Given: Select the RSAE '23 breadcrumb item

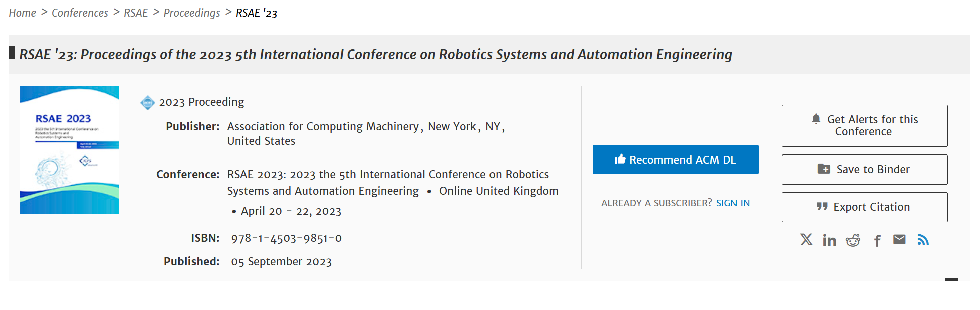Looking at the screenshot, I should point(257,13).
